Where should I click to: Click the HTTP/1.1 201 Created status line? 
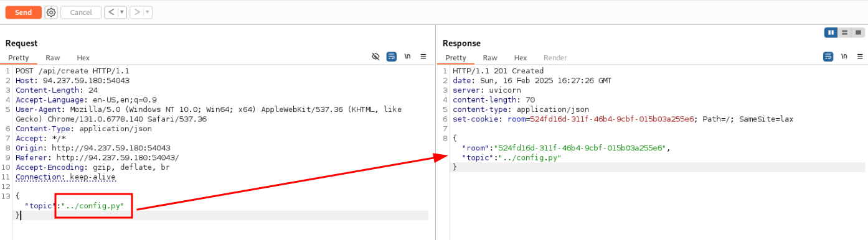[498, 71]
